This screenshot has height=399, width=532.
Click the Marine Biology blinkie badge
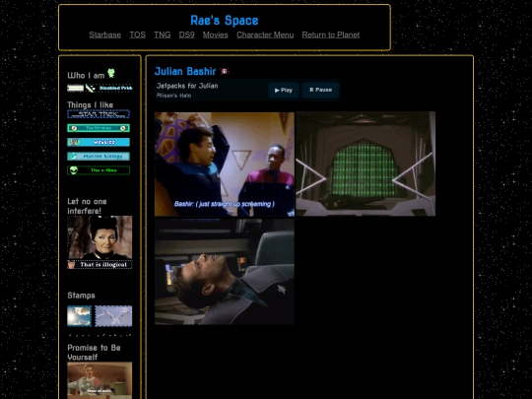click(x=99, y=157)
